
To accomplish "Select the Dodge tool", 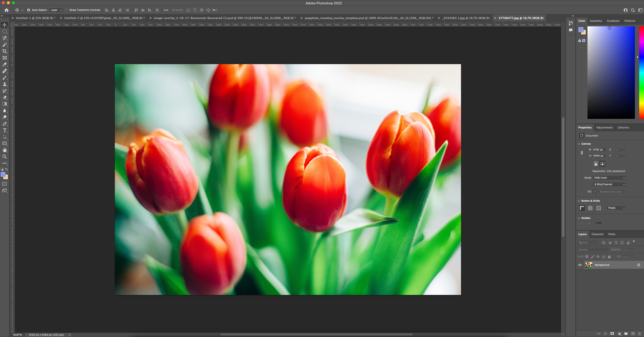I will coord(5,117).
